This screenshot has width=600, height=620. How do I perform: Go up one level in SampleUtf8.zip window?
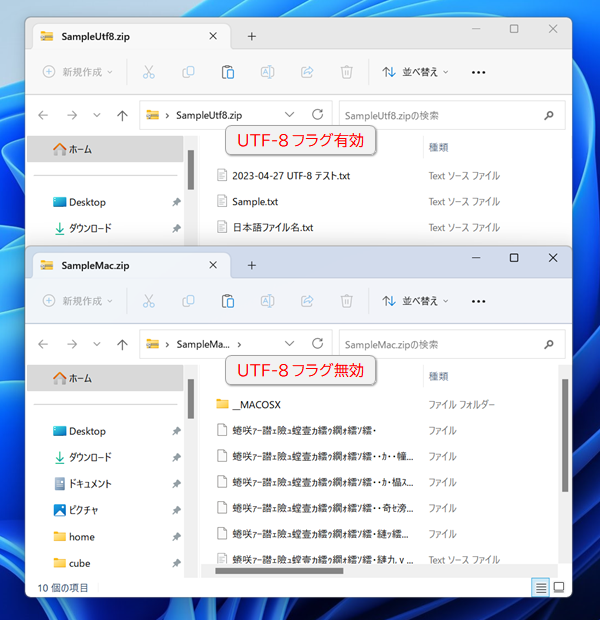[122, 115]
